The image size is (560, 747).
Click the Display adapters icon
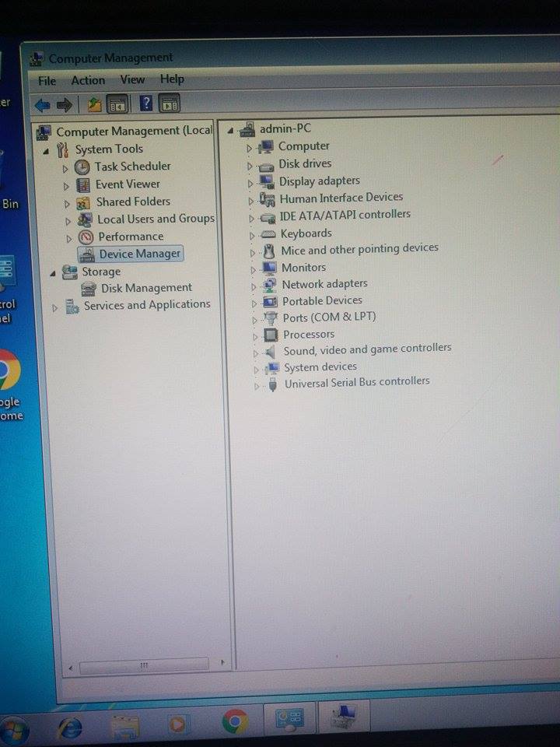267,182
